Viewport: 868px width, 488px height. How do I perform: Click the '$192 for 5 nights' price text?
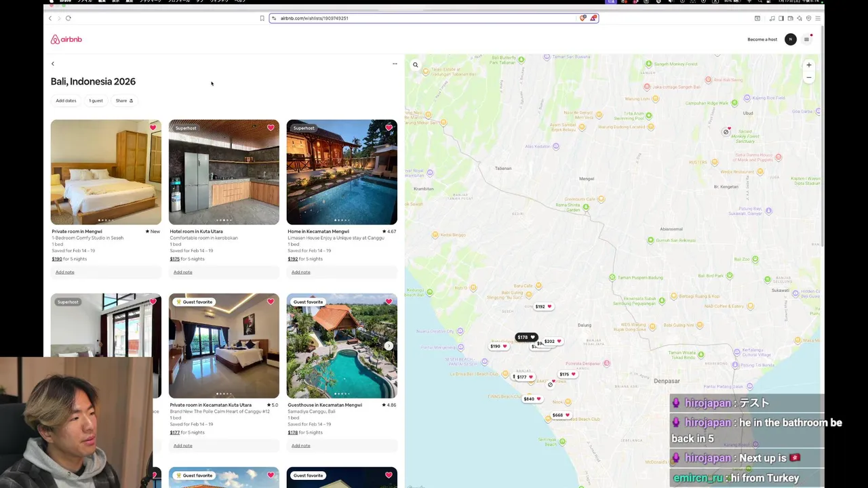[x=307, y=259]
